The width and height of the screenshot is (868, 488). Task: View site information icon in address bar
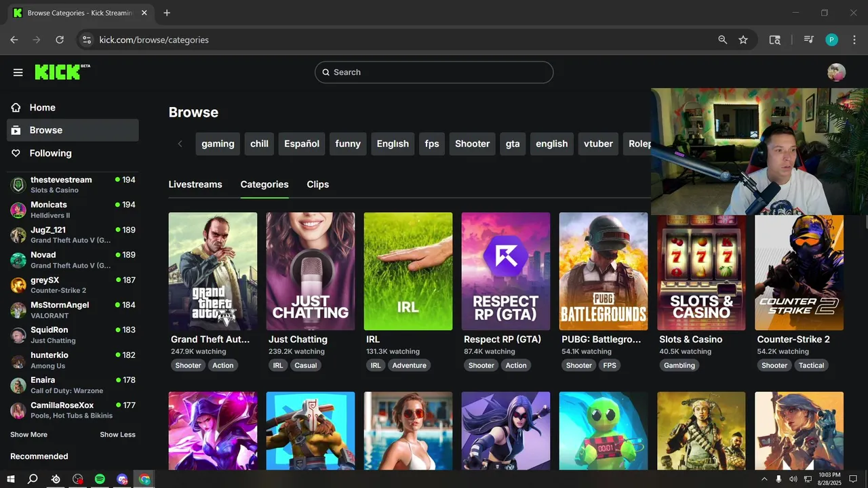point(86,40)
